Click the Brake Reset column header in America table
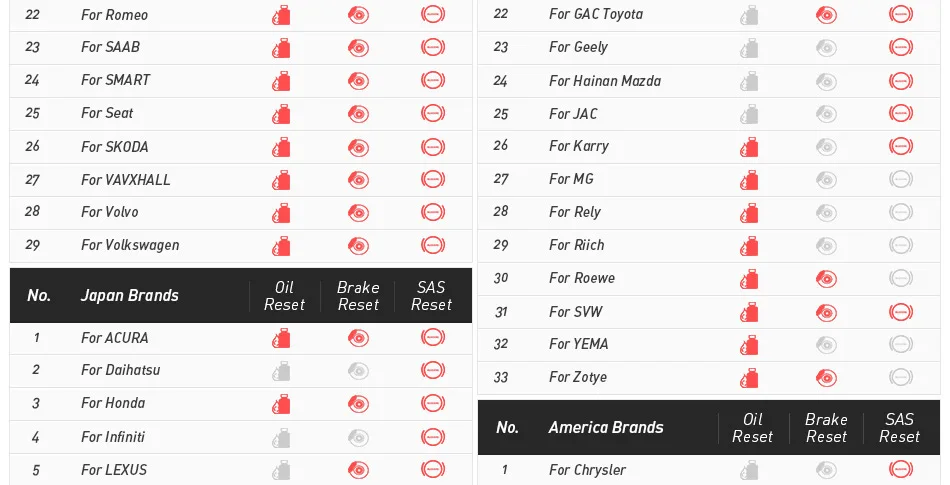 point(826,427)
